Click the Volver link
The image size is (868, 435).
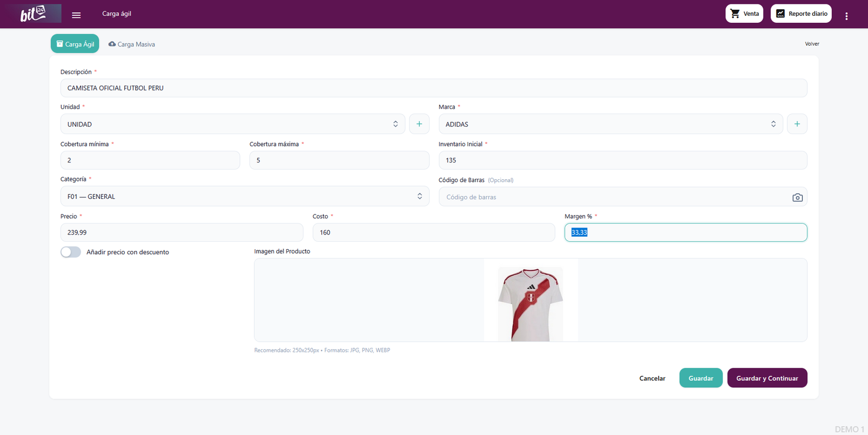(812, 44)
